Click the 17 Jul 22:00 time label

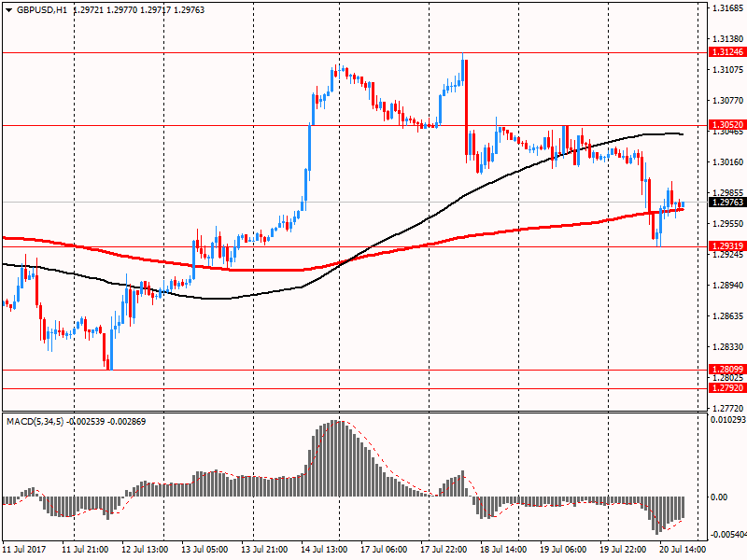point(444,549)
